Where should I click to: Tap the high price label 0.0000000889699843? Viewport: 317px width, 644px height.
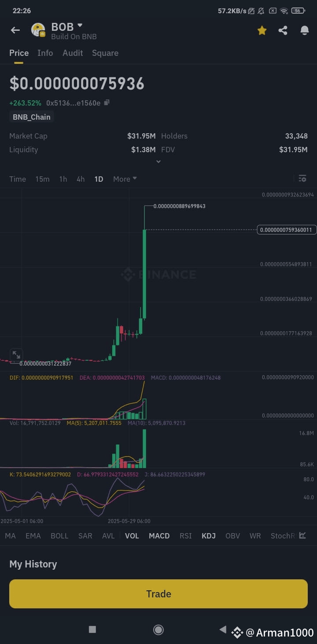[x=180, y=206]
